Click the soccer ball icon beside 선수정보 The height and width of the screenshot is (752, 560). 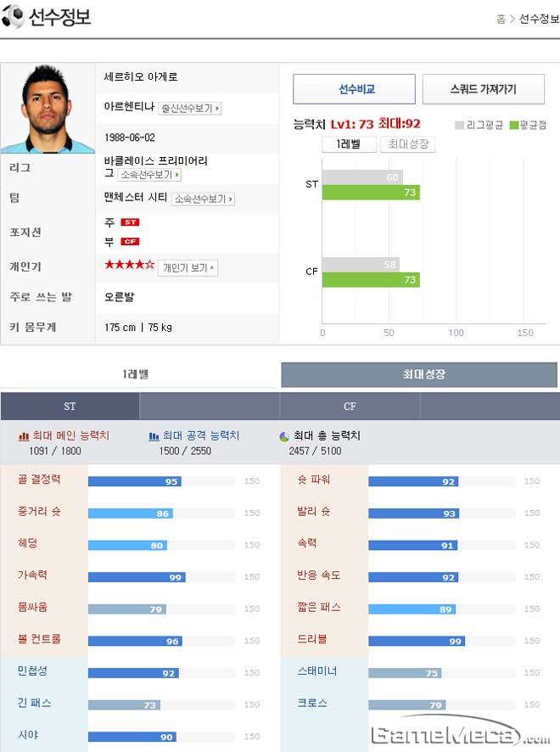click(13, 17)
